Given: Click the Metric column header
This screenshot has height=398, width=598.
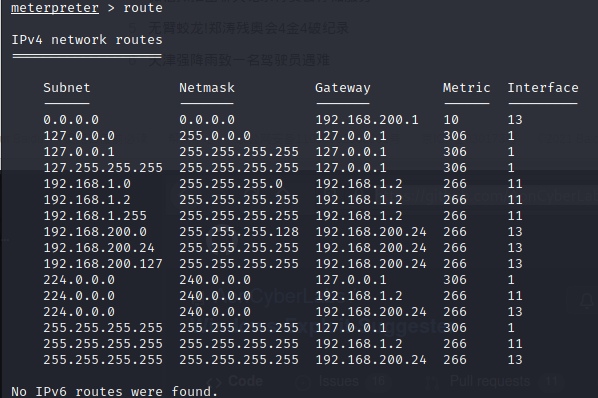Looking at the screenshot, I should point(466,88).
